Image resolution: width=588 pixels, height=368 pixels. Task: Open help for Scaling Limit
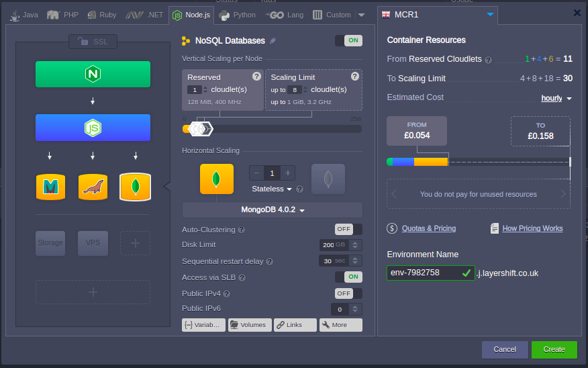click(x=355, y=77)
